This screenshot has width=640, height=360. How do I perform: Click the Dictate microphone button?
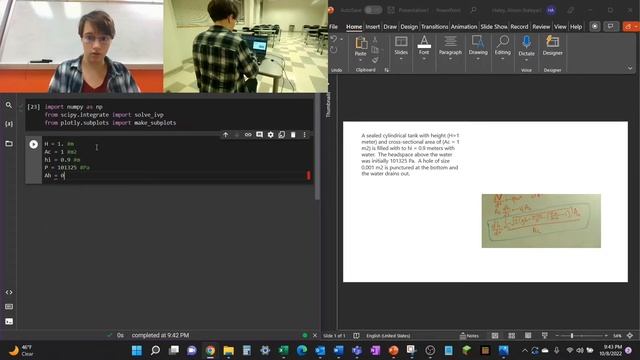click(527, 42)
